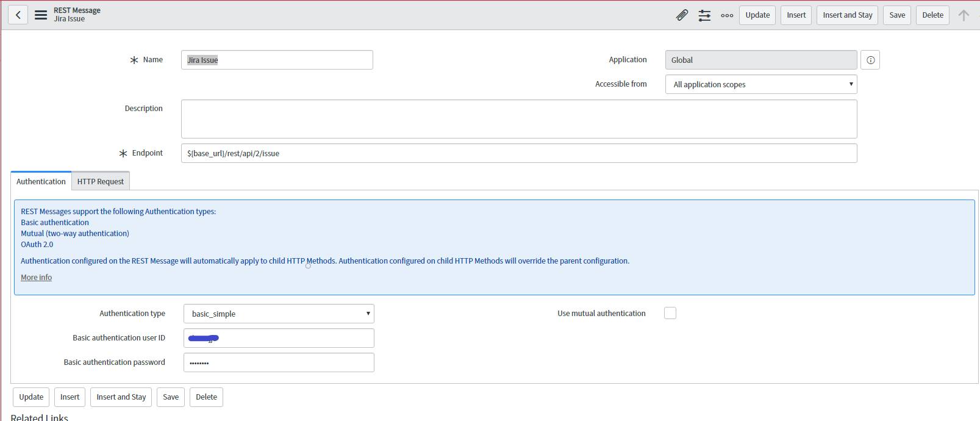Edit the Endpoint URL field
980x421 pixels.
click(x=519, y=153)
